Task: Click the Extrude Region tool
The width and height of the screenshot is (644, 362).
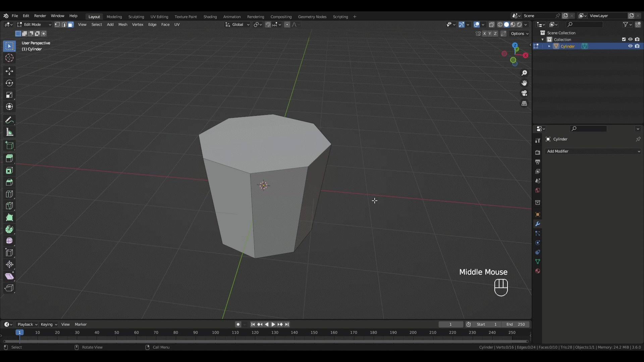Action: 9,146
